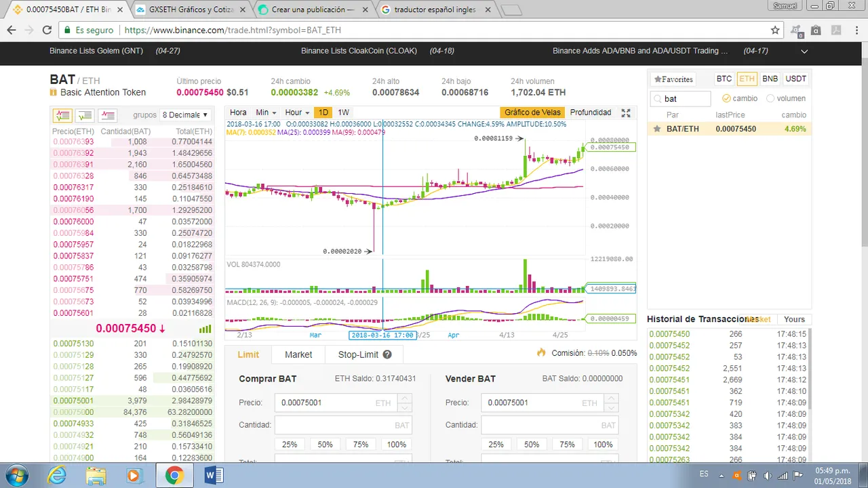This screenshot has width=868, height=488.
Task: Select ETH market filter
Action: tap(747, 79)
